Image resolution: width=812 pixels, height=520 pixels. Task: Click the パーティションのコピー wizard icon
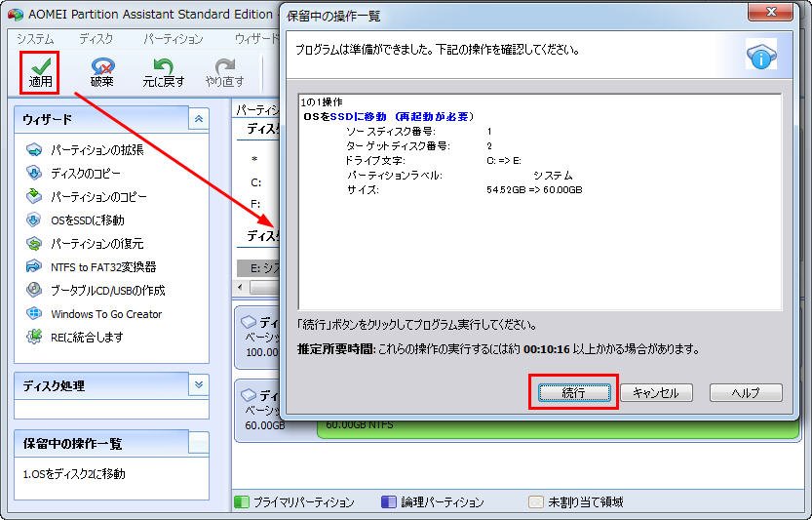34,196
